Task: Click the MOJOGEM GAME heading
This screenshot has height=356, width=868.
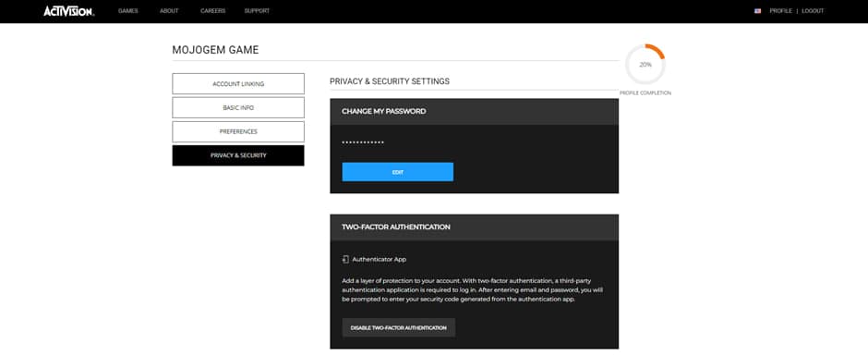Action: [x=215, y=50]
